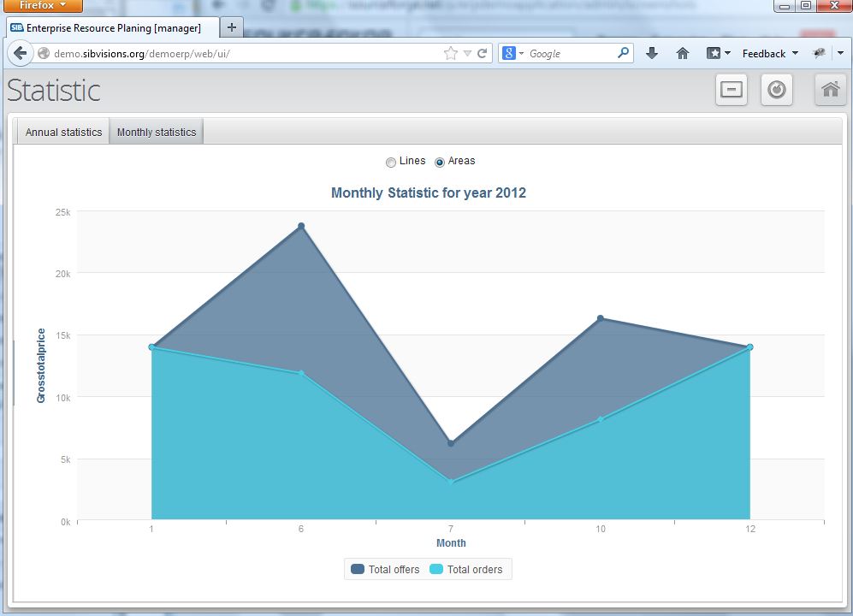Screen dimensions: 853x616
Task: Click the back navigation arrow in Firefox
Action: click(x=21, y=53)
